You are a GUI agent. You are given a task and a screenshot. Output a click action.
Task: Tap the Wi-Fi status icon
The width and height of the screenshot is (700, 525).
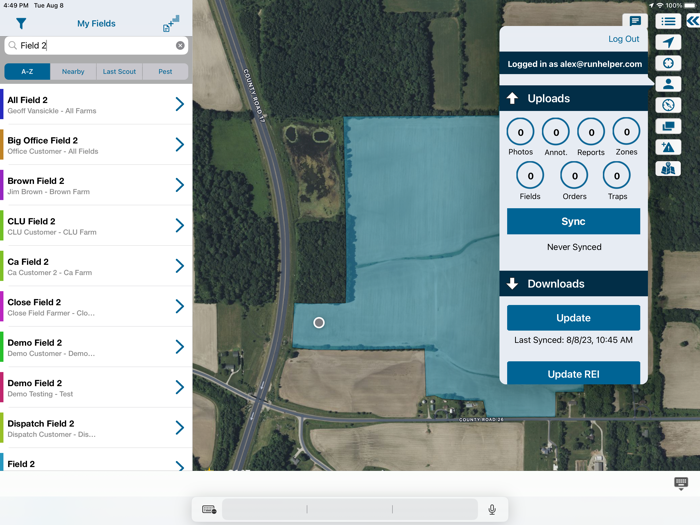tap(659, 5)
